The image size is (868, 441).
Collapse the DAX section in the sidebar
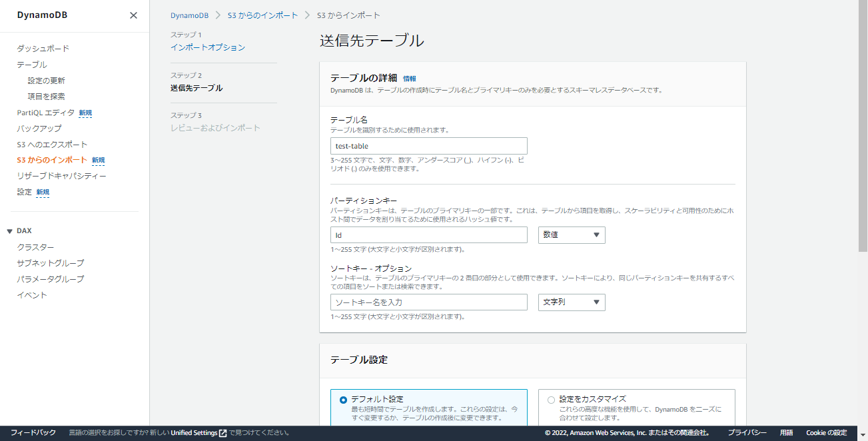[x=9, y=230]
